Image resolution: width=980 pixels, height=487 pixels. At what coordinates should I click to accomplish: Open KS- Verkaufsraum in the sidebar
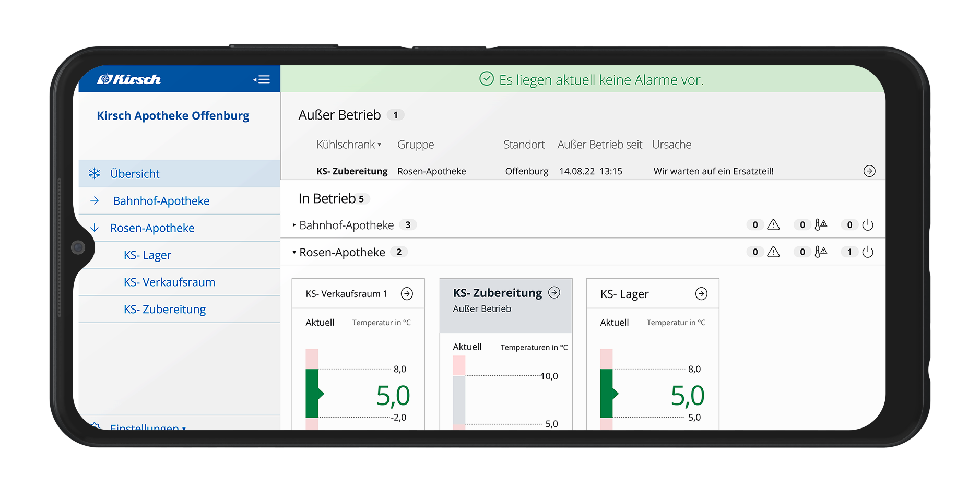coord(169,282)
